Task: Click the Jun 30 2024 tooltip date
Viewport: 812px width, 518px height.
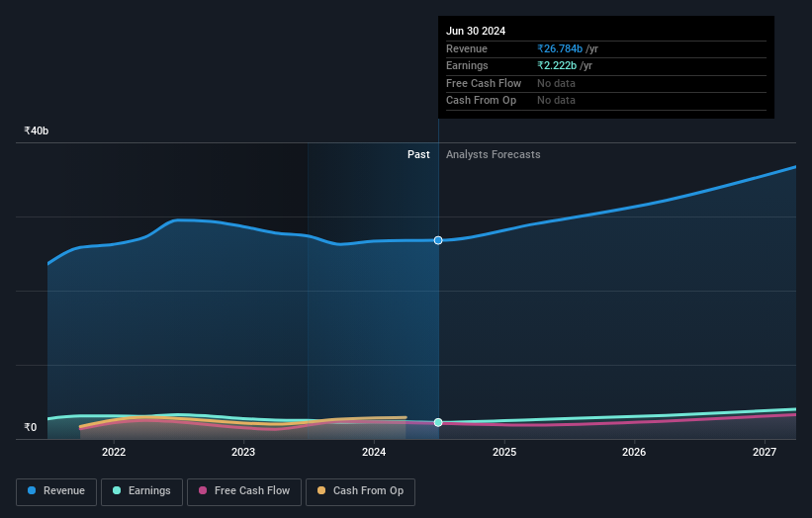Action: pyautogui.click(x=476, y=31)
